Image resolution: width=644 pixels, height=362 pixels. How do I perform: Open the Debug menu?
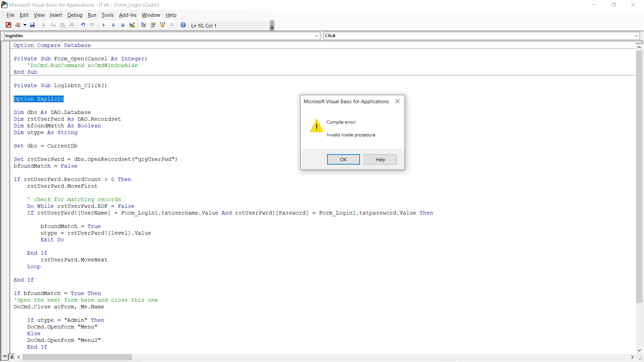74,15
